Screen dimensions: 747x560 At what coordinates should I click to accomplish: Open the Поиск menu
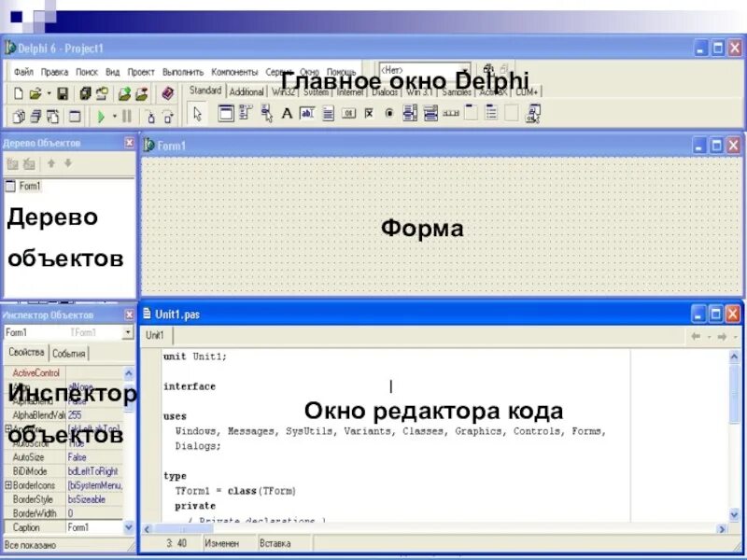pos(87,73)
